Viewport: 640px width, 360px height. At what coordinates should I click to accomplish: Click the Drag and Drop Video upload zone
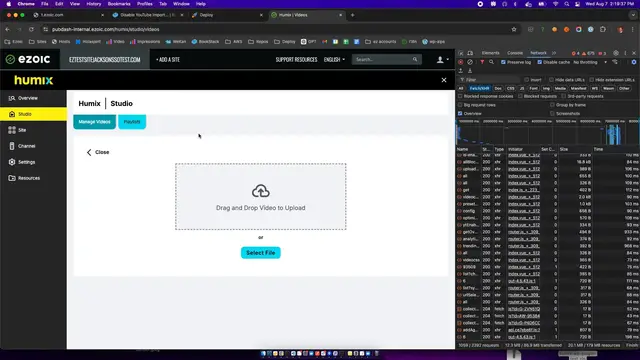[260, 196]
